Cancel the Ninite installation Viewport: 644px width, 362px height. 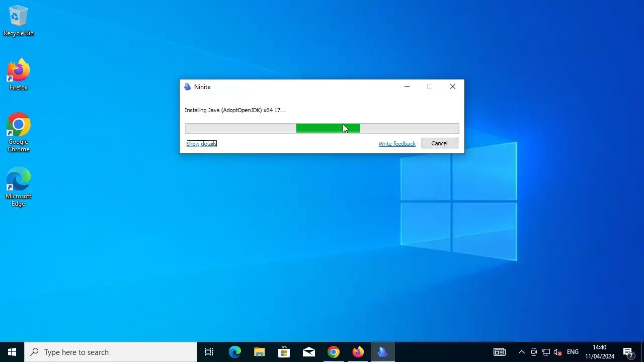(x=440, y=143)
